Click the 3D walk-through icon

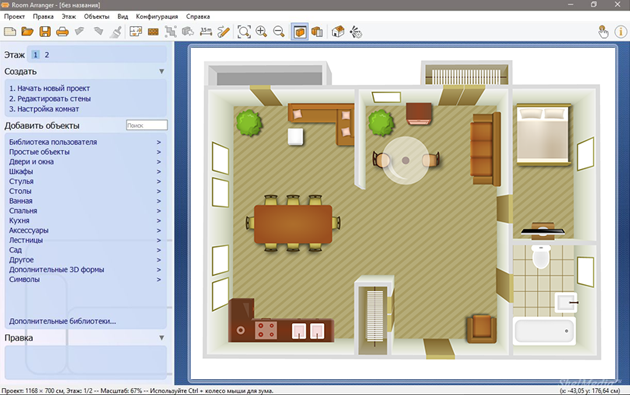click(356, 31)
